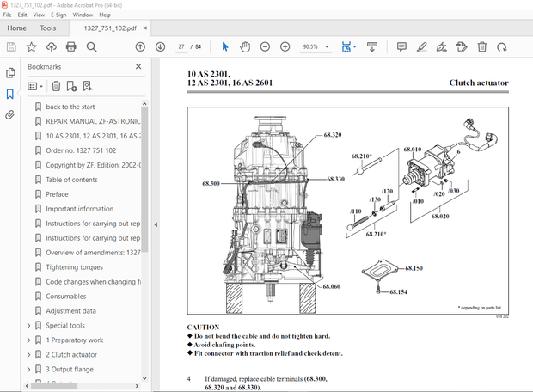Click bookmarks vertical scrollbar thumb
533x392 pixels.
144,180
